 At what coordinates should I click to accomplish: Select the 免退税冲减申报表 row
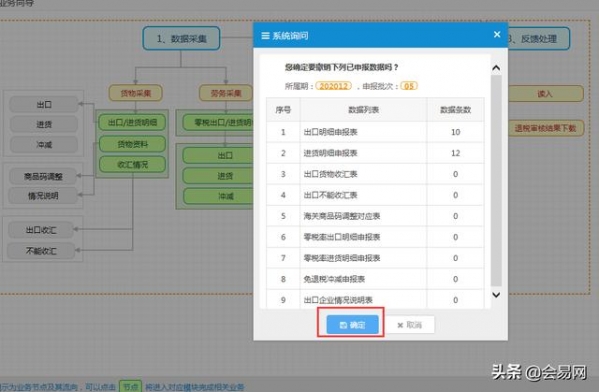375,279
